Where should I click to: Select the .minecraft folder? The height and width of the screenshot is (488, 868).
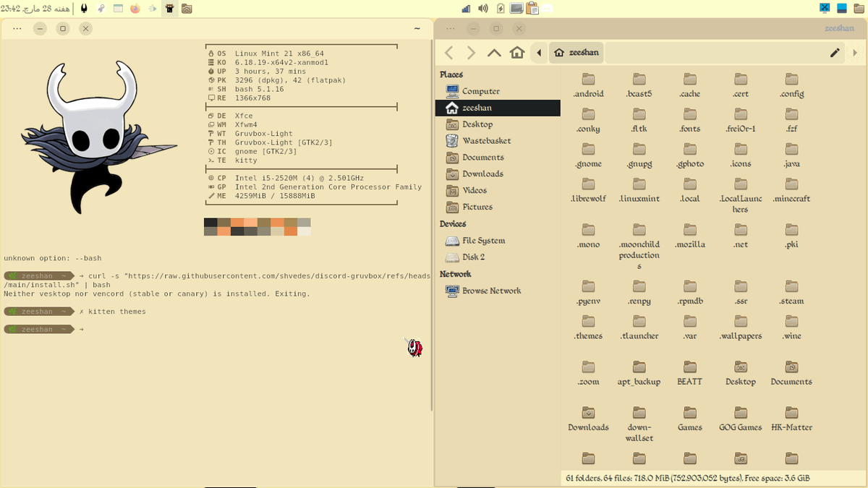click(791, 190)
